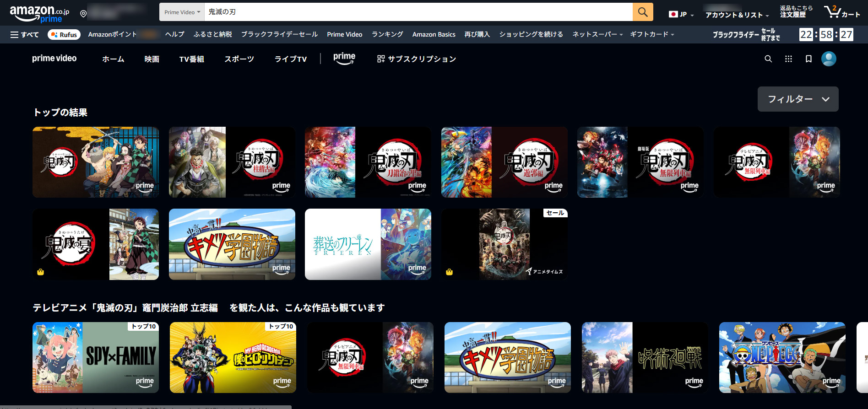Screen dimensions: 868x409
Task: Click the delivery location pin icon
Action: click(x=83, y=14)
